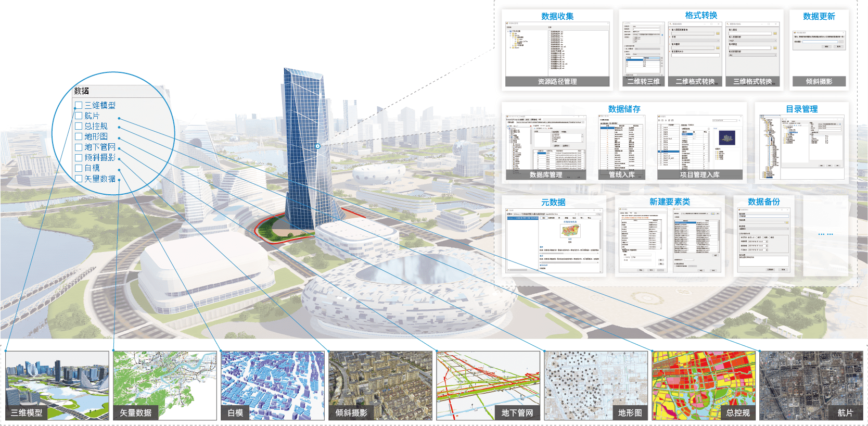Image resolution: width=868 pixels, height=426 pixels.
Task: Select the 三维格式转换 panel
Action: (x=752, y=54)
